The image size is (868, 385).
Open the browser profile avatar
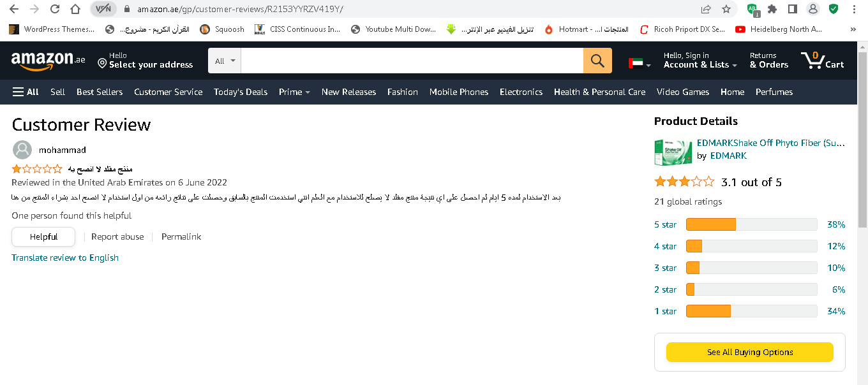tap(813, 10)
